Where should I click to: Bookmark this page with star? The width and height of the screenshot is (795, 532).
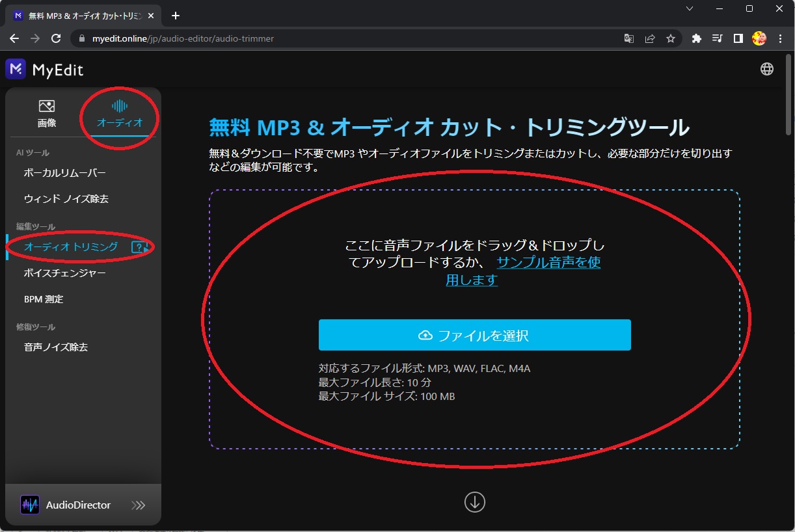click(x=670, y=38)
